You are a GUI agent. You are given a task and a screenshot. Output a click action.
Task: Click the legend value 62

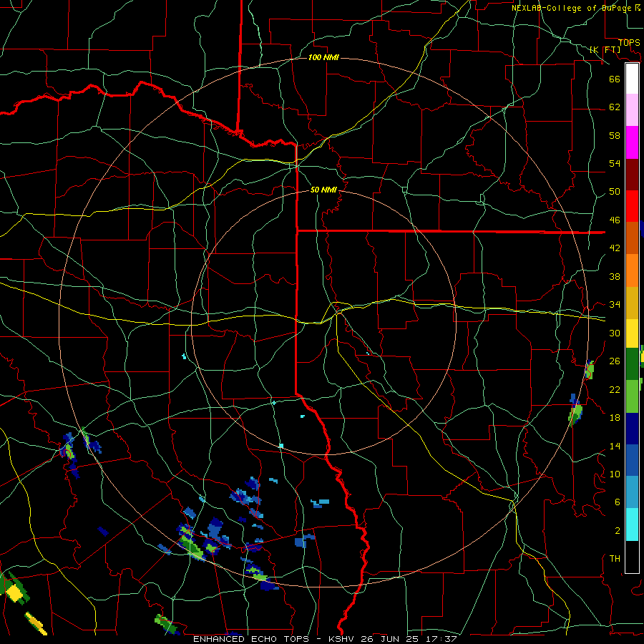615,107
